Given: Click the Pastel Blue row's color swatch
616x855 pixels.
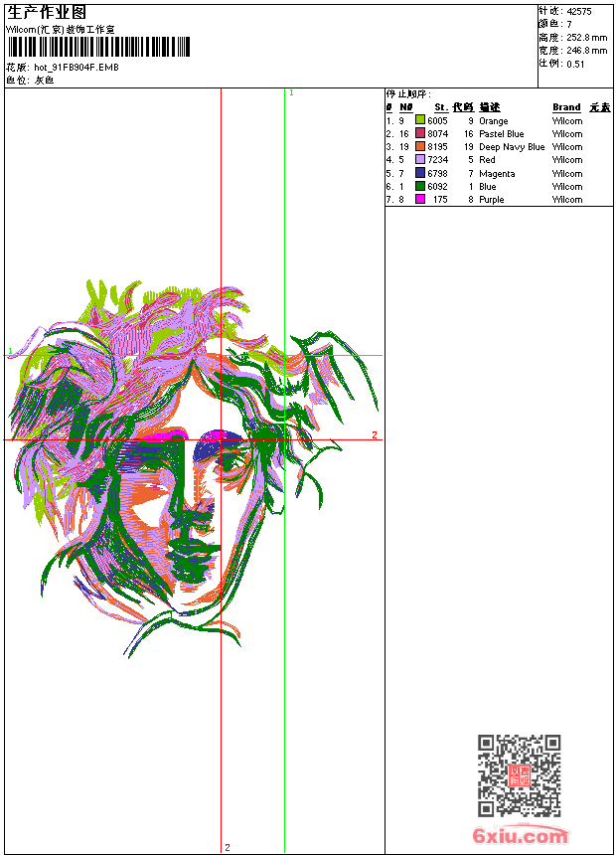Looking at the screenshot, I should tap(419, 133).
